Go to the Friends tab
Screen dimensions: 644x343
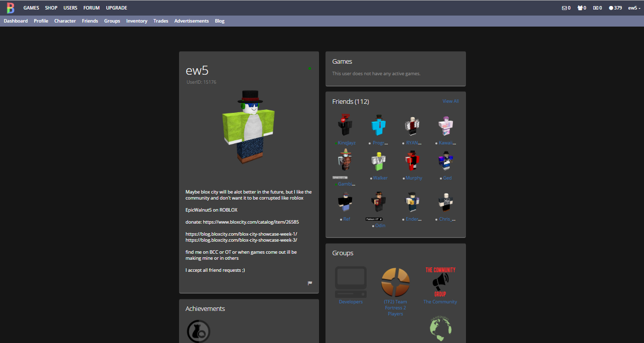90,21
